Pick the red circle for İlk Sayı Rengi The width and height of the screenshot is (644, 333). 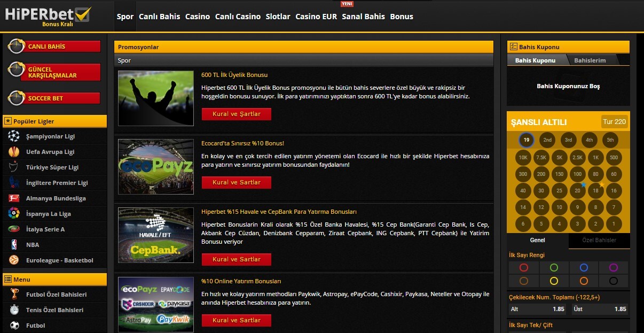(x=524, y=268)
